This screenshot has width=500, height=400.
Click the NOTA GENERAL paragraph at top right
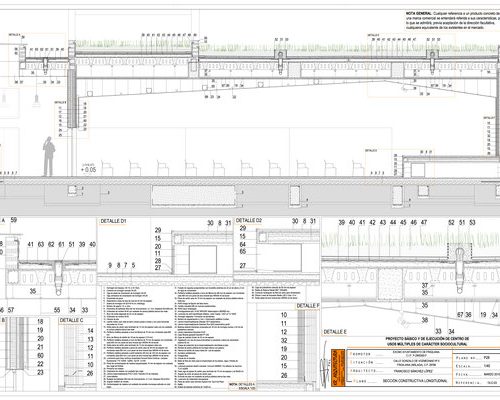coord(453,21)
